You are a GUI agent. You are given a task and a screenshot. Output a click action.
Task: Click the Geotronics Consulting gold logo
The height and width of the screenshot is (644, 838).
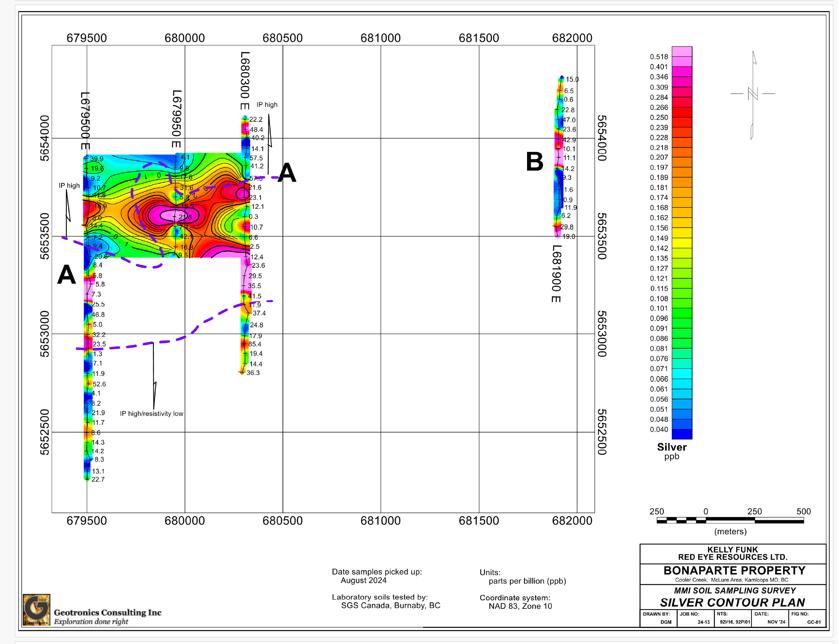[x=36, y=610]
